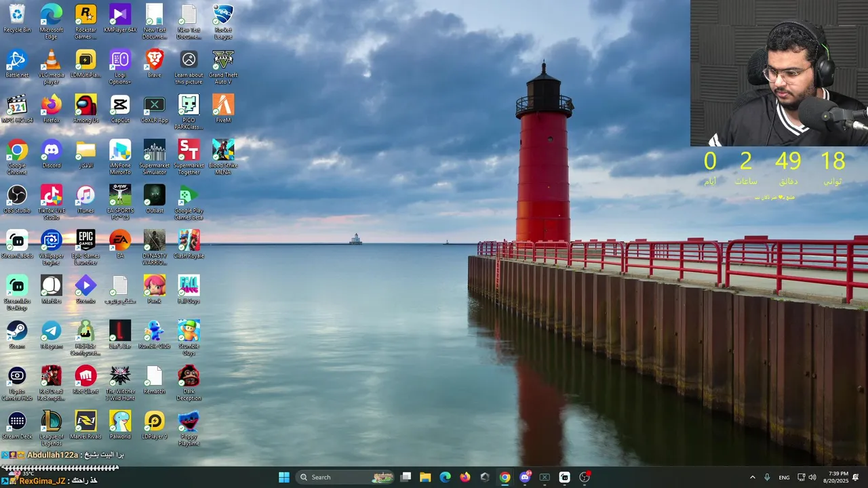Image resolution: width=868 pixels, height=488 pixels.
Task: Select the Among Us desktop icon
Action: click(85, 109)
